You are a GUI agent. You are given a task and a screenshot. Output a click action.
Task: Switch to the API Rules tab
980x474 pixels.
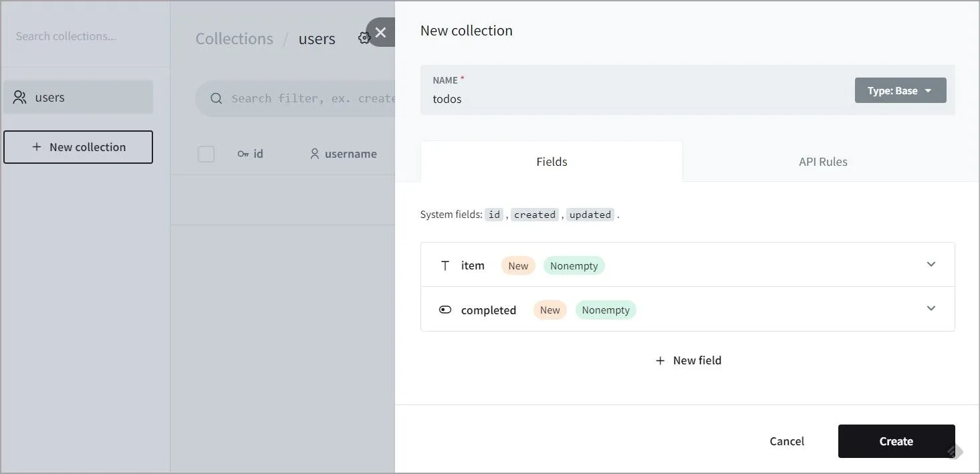pyautogui.click(x=823, y=162)
